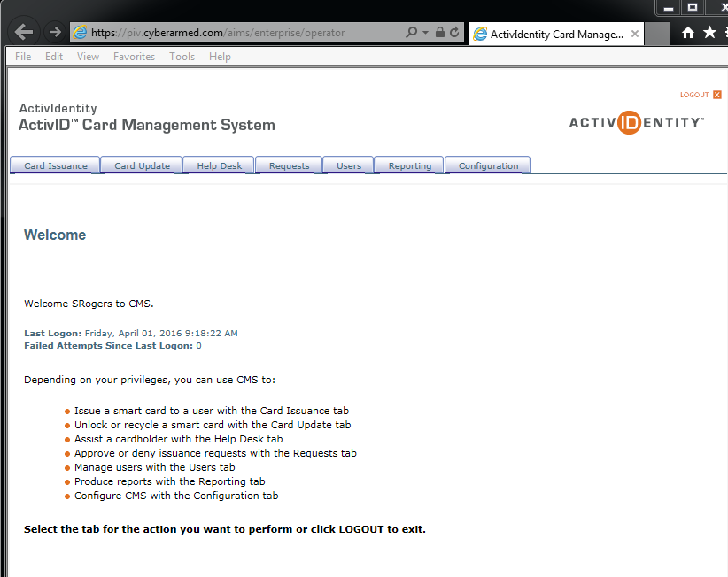This screenshot has height=577, width=728.
Task: Close the ActivIdentity Card Manage tab
Action: click(635, 34)
